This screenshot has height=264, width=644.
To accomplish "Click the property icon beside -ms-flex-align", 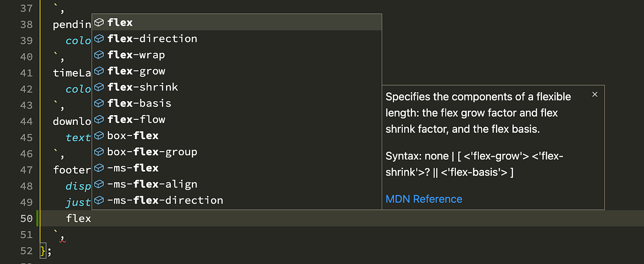I will pyautogui.click(x=99, y=184).
